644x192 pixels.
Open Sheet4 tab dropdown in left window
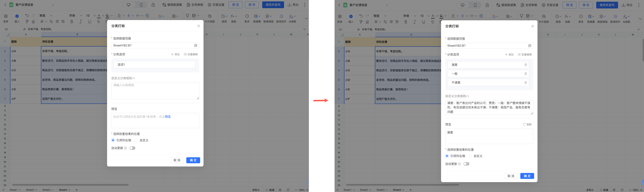click(69, 190)
